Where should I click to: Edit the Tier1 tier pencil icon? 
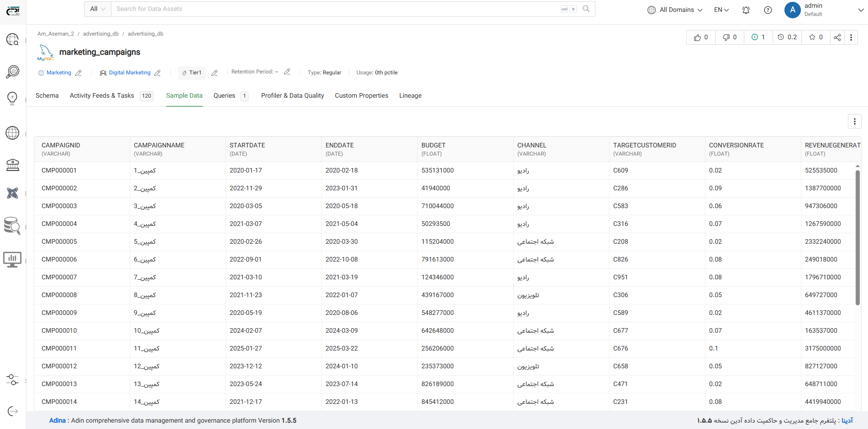click(x=214, y=73)
